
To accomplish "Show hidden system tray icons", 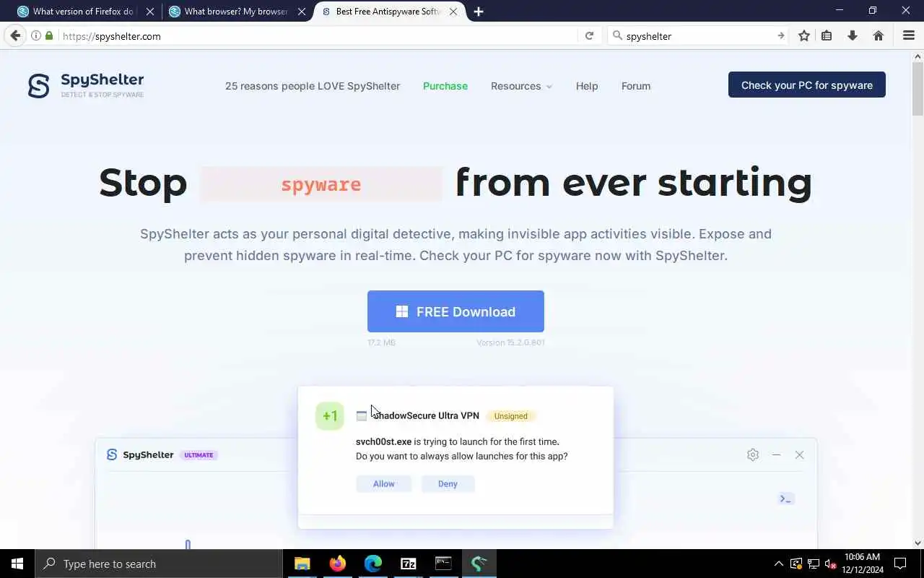I will pyautogui.click(x=778, y=564).
